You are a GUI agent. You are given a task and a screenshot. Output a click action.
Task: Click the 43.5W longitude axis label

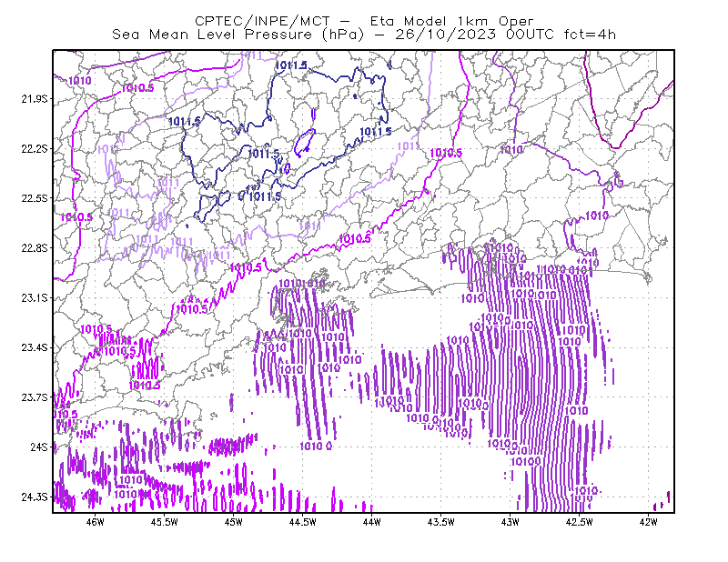click(x=441, y=522)
